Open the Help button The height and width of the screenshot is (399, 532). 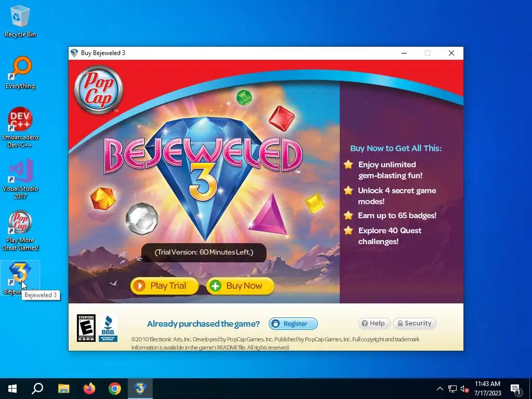[374, 323]
